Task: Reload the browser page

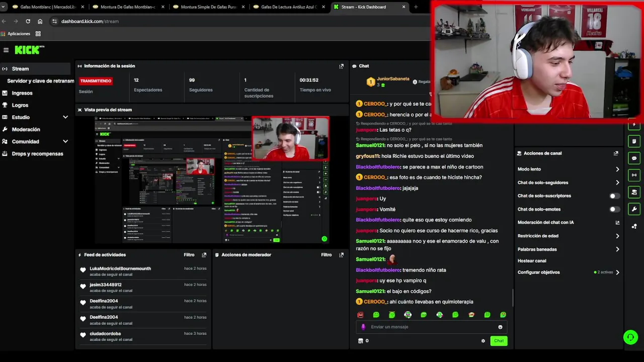Action: (28, 21)
